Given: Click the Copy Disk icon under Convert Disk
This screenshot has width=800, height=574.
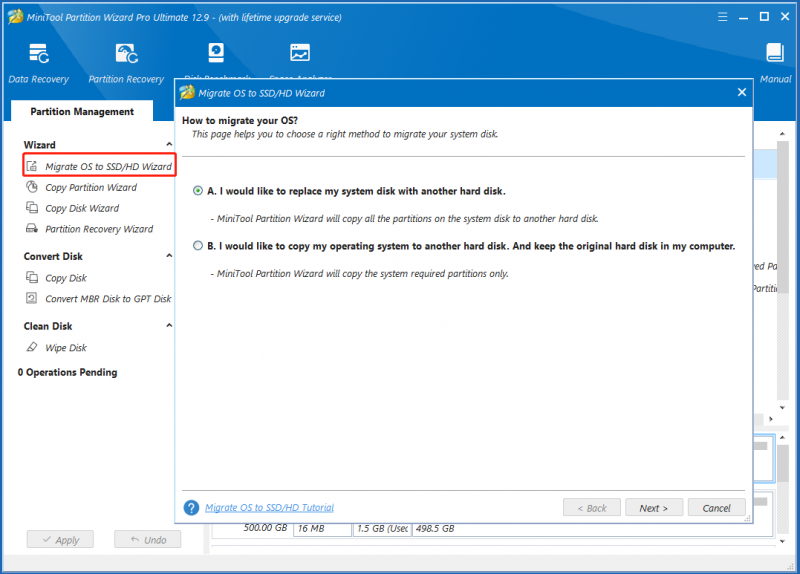Looking at the screenshot, I should (32, 278).
